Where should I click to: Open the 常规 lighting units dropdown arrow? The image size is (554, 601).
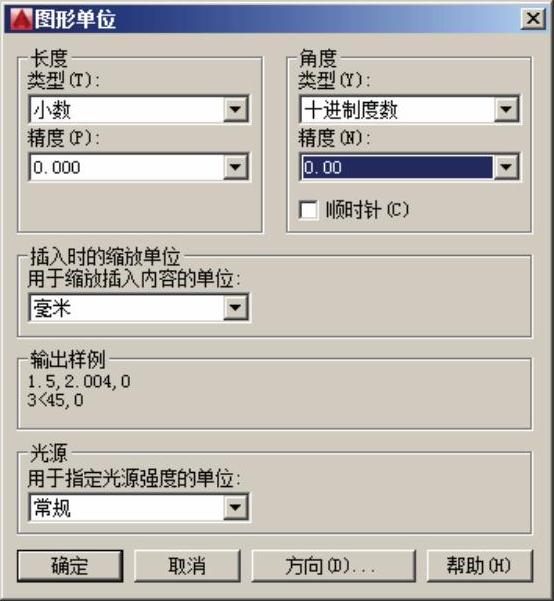click(235, 507)
